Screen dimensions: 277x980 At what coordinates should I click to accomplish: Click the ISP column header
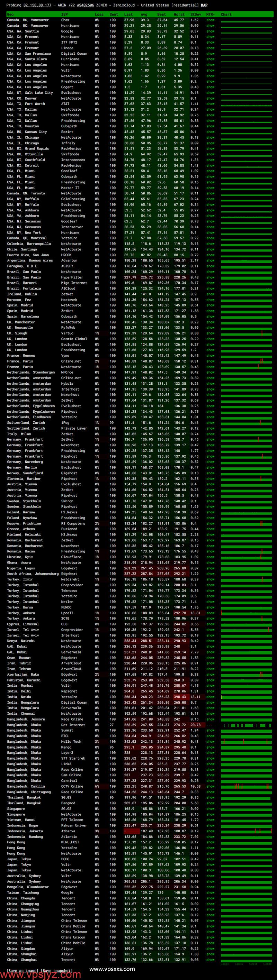click(64, 15)
